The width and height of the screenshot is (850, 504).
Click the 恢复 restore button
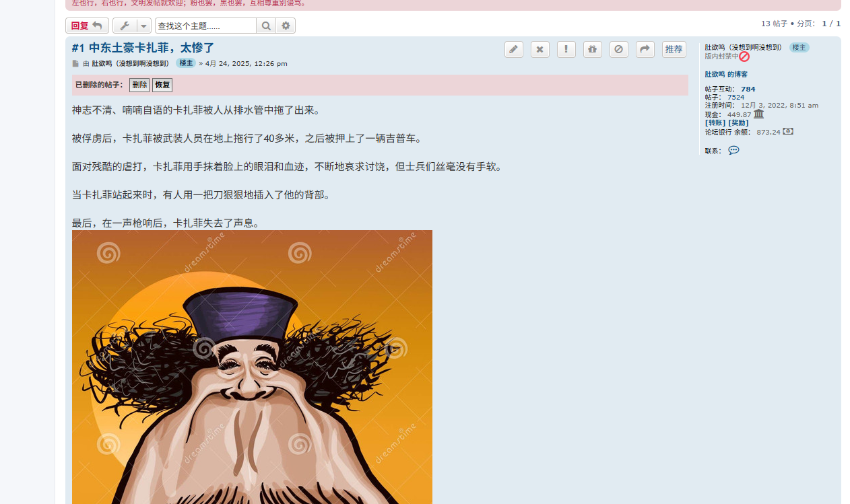(162, 85)
